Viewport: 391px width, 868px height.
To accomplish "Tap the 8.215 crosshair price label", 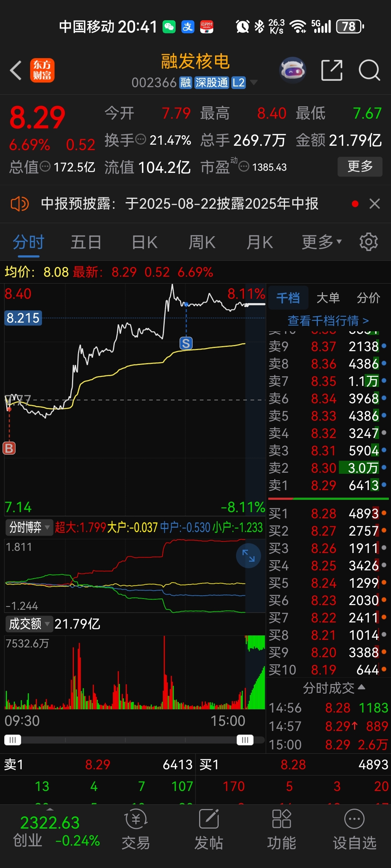I will point(23,318).
